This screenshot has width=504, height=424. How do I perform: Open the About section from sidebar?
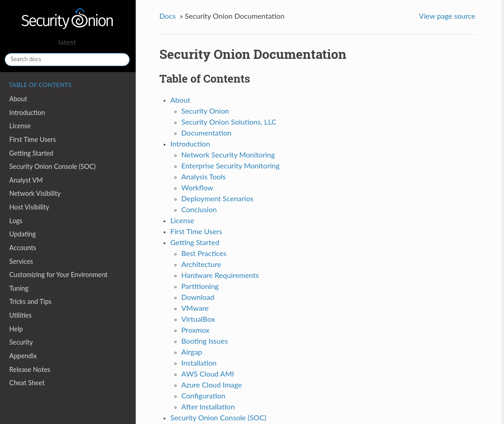point(18,99)
